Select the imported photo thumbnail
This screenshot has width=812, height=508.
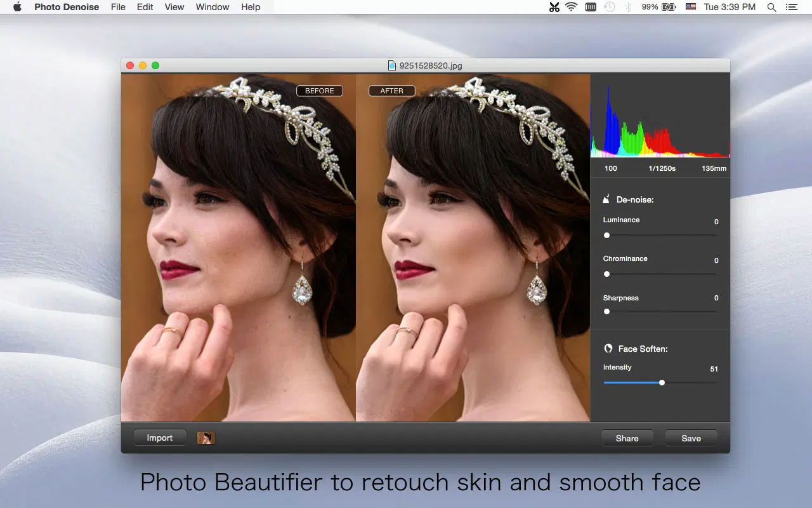coord(206,438)
